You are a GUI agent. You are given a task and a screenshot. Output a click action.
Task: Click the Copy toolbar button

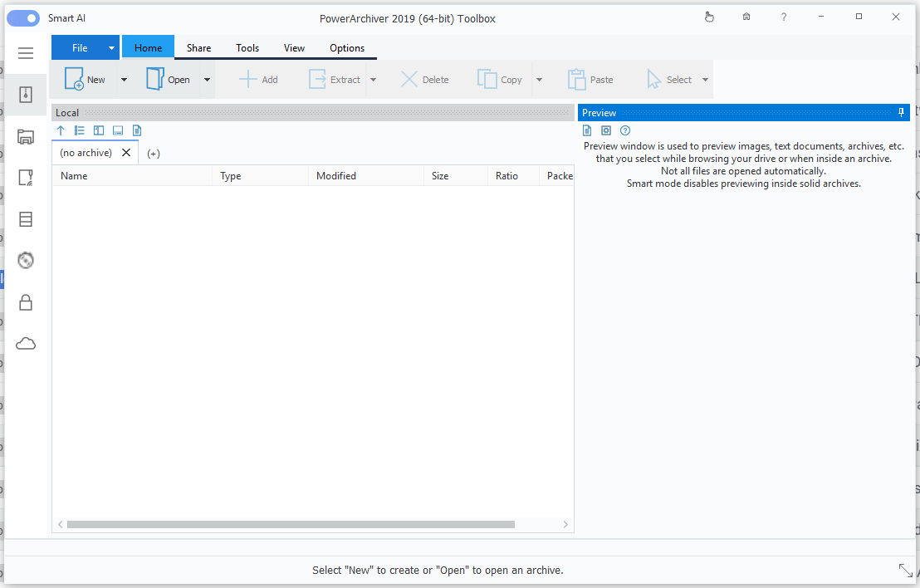tap(499, 79)
